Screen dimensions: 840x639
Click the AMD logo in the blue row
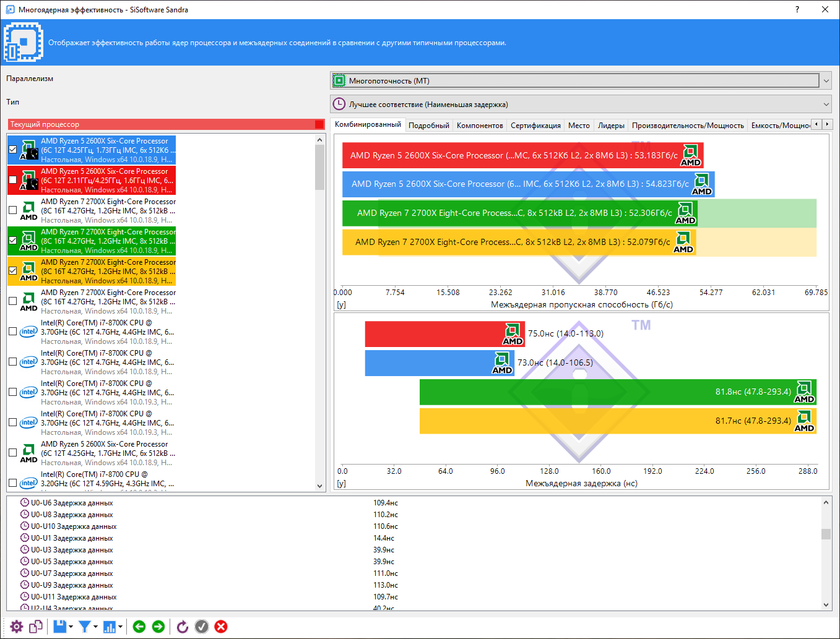coord(29,150)
